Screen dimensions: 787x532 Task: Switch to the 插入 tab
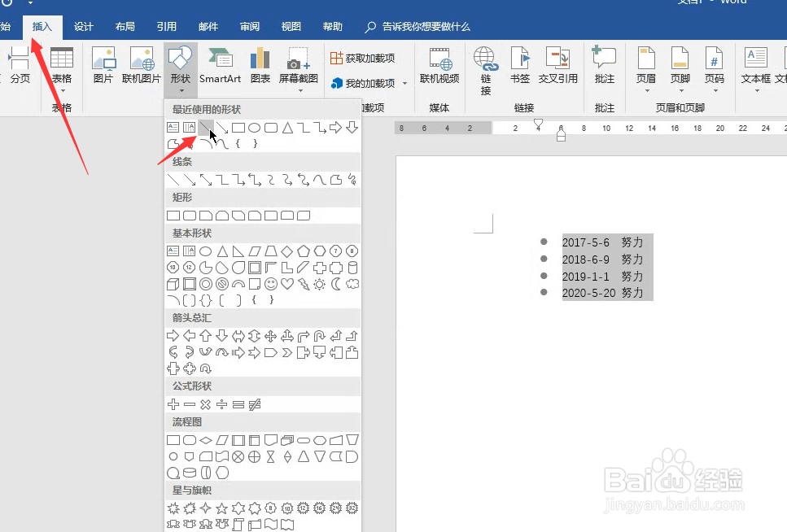point(42,27)
